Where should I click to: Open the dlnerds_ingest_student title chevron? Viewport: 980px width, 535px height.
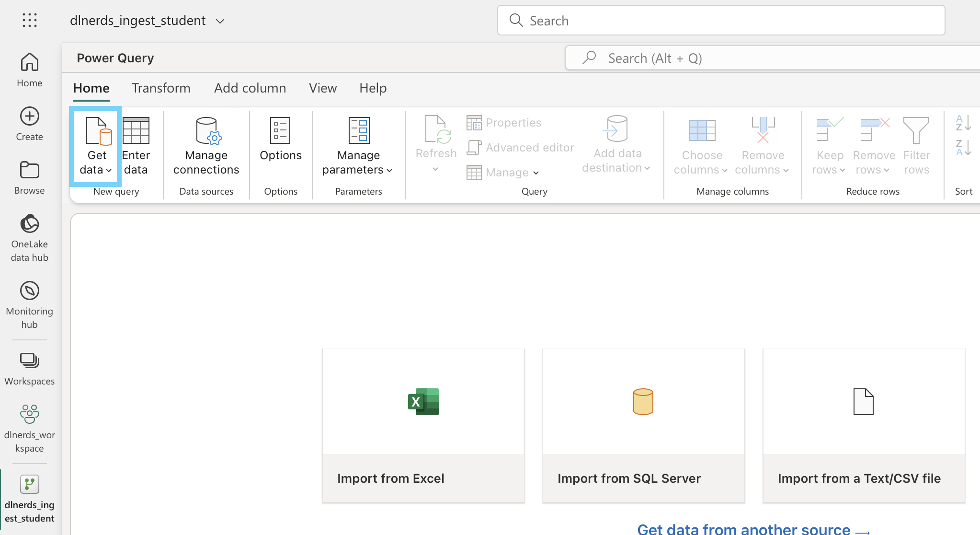(x=220, y=21)
